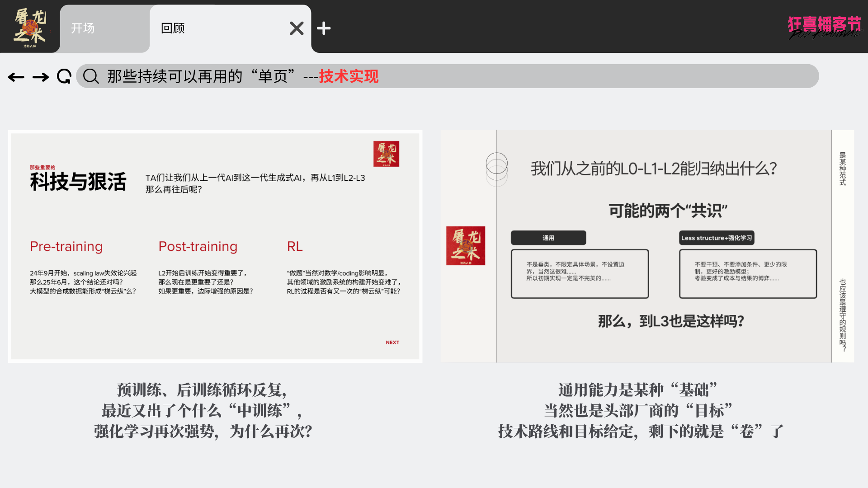
Task: Click the Post-training heading
Action: [198, 247]
